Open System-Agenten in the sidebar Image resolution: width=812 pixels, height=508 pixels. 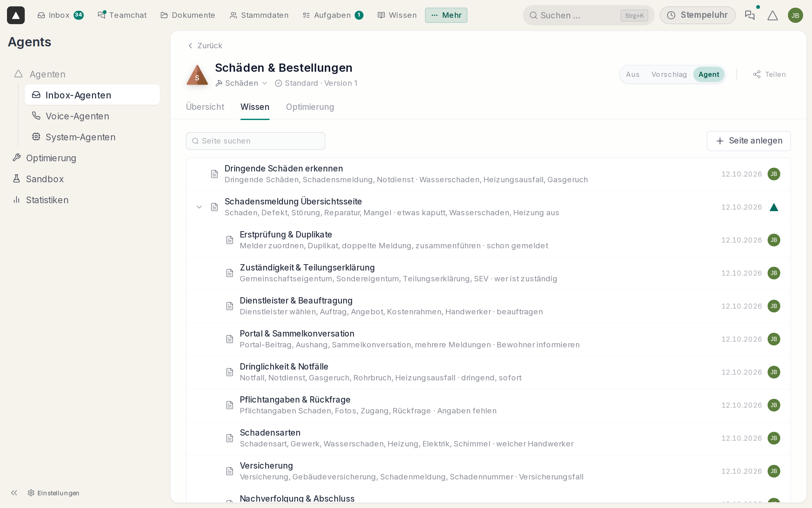pyautogui.click(x=92, y=137)
